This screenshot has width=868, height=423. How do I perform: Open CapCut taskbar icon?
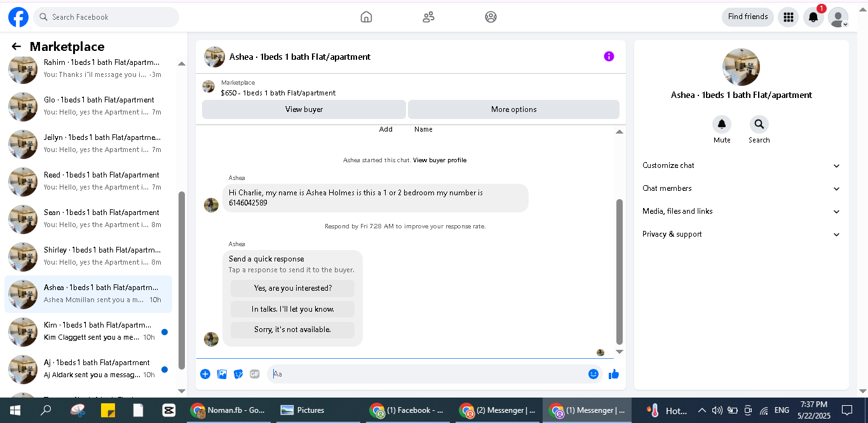click(169, 410)
